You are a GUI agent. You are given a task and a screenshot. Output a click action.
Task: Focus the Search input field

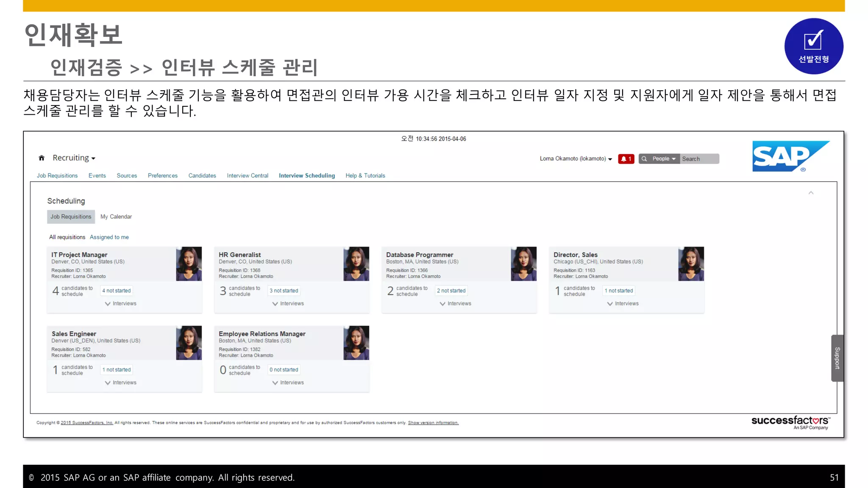click(699, 159)
